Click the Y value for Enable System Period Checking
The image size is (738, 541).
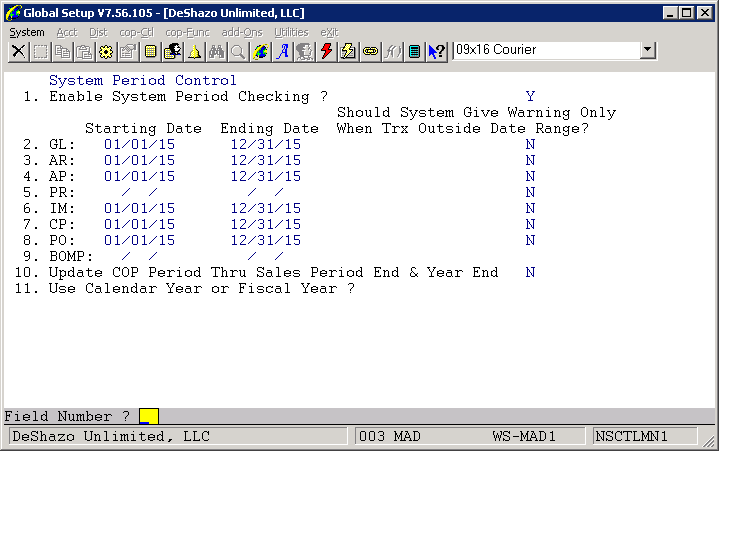tap(530, 97)
